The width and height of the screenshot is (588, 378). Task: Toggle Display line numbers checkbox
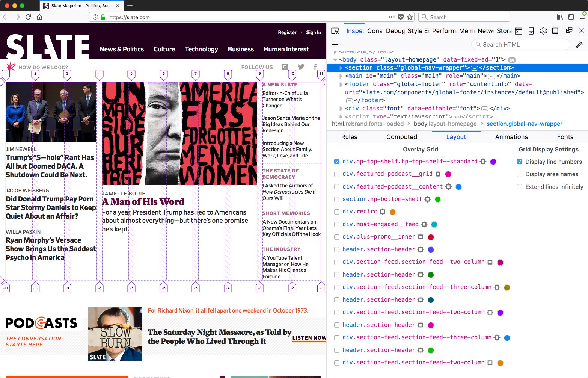pos(520,162)
